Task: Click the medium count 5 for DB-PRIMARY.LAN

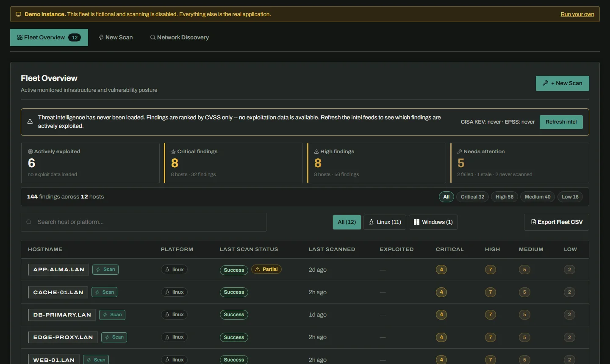Action: point(524,314)
